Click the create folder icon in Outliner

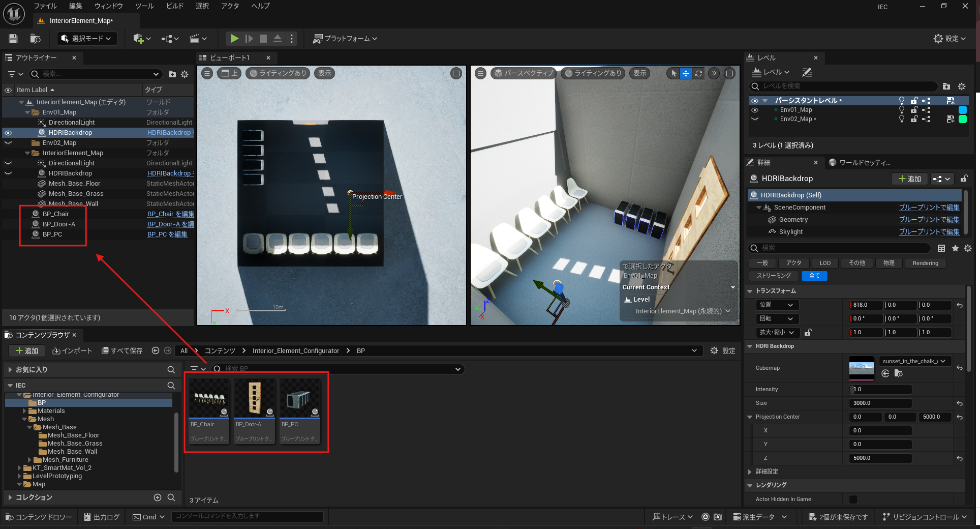(x=172, y=74)
